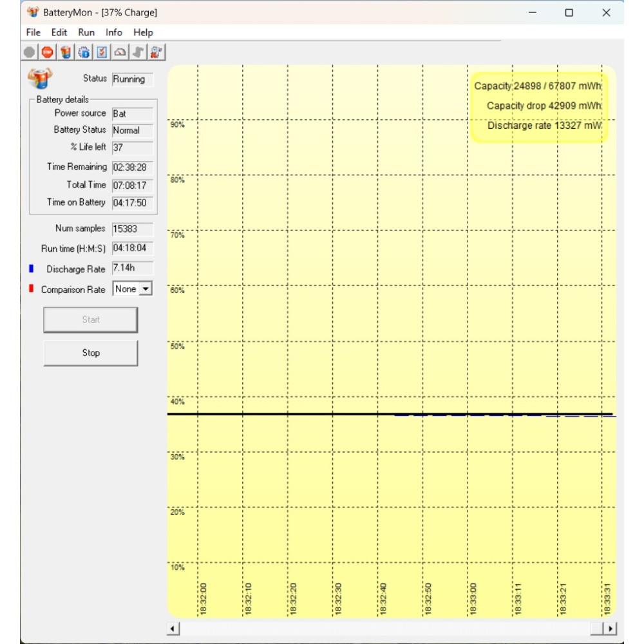Click the graph scrollbar right arrow
This screenshot has height=644, width=644.
610,629
